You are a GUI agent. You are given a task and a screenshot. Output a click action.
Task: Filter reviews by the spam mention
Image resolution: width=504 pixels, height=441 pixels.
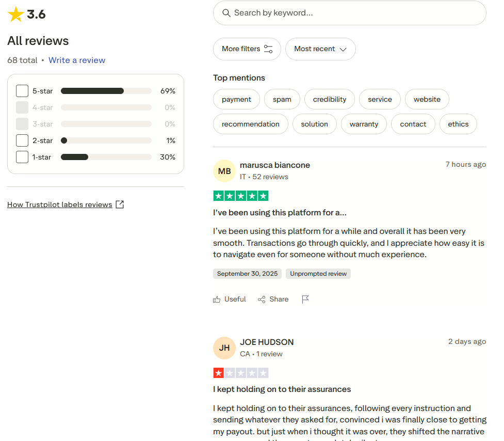[282, 99]
